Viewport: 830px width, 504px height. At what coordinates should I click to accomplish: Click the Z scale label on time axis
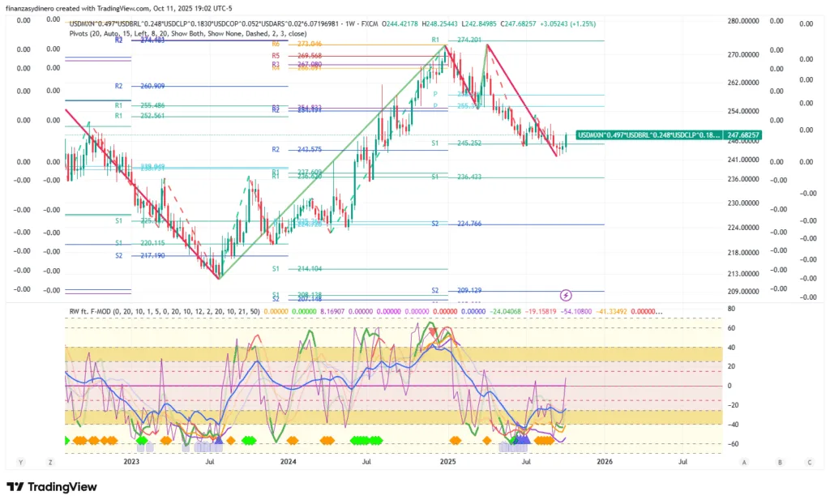point(49,462)
